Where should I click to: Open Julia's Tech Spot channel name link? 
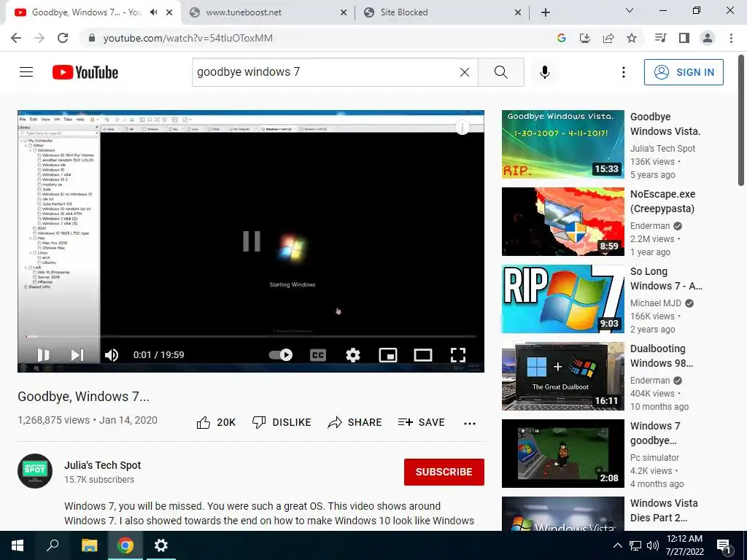click(x=103, y=465)
